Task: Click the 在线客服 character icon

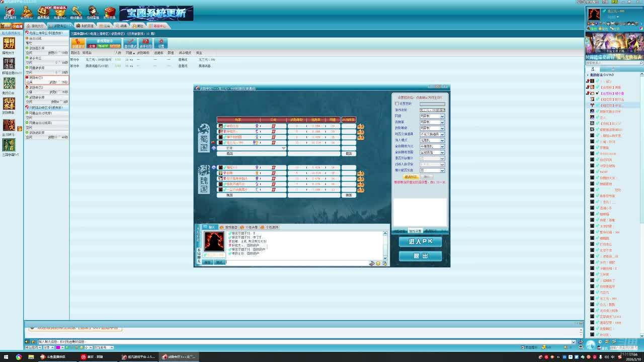Action: coord(93,12)
